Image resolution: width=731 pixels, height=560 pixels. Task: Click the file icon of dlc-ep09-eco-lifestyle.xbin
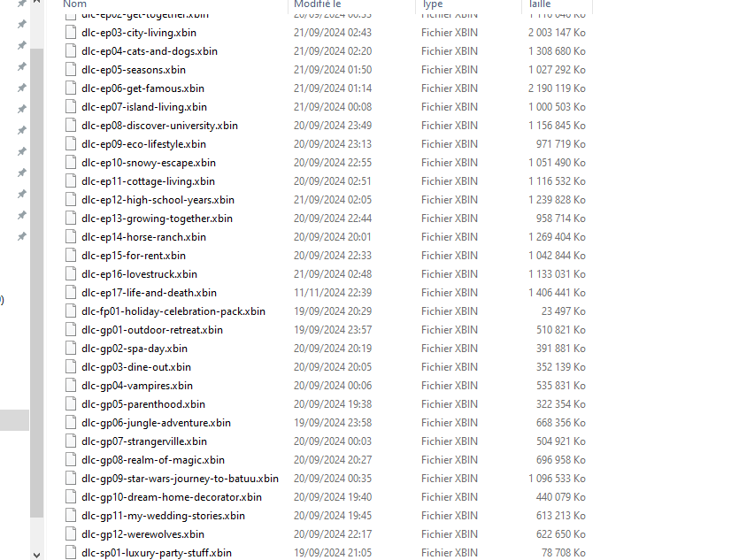tap(71, 144)
